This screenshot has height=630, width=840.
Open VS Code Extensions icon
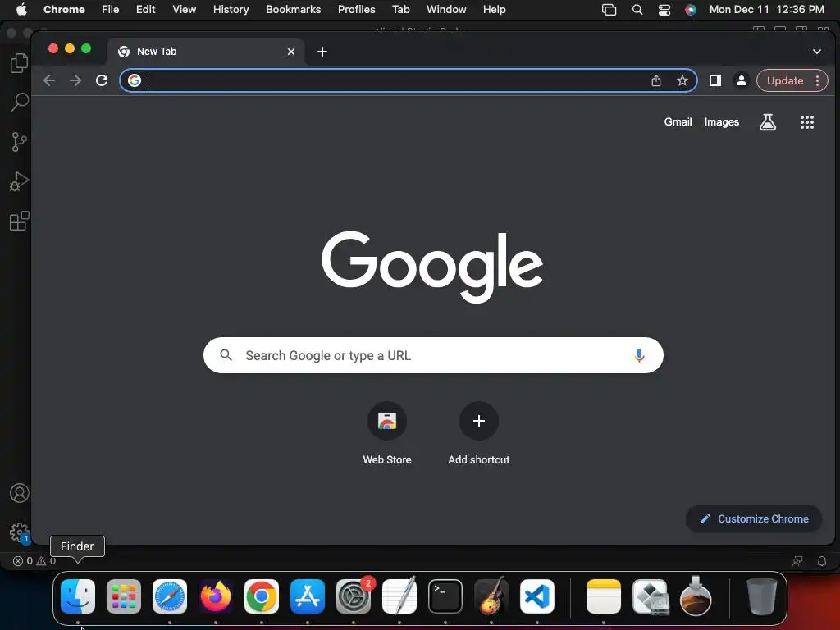(20, 221)
